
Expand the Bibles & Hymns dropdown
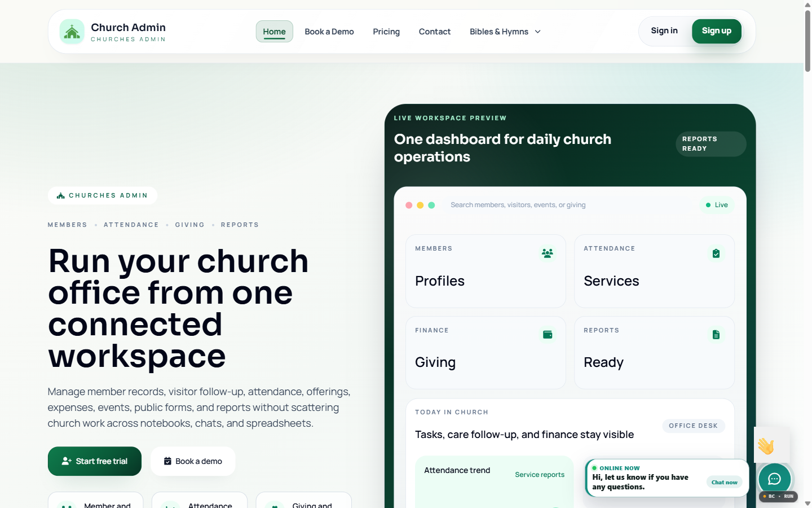(505, 32)
